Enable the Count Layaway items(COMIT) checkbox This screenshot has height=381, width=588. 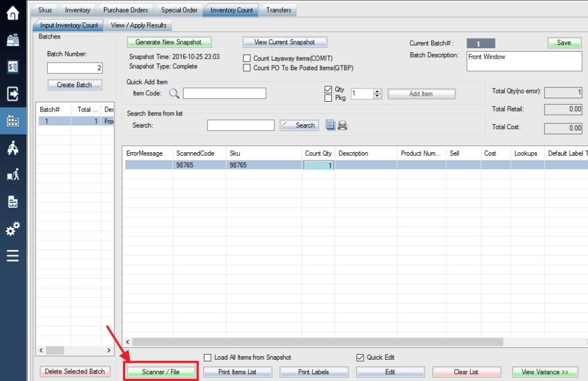[x=247, y=58]
